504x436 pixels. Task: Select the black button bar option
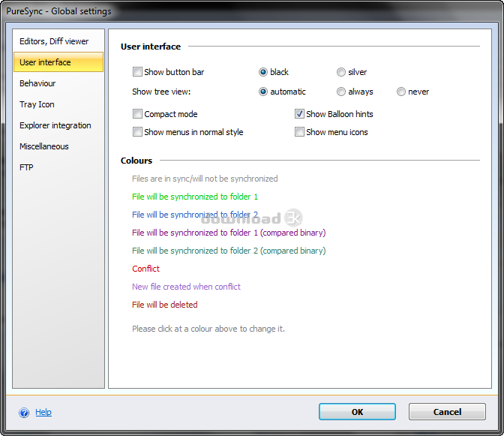tap(263, 72)
